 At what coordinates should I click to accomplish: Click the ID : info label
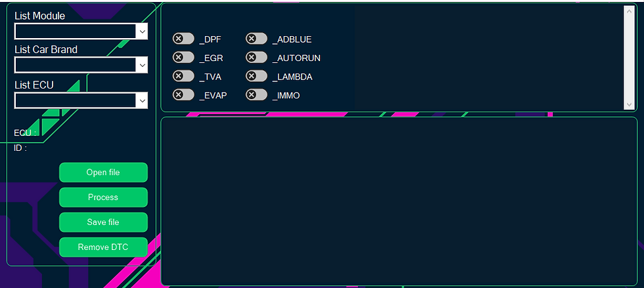pos(20,148)
